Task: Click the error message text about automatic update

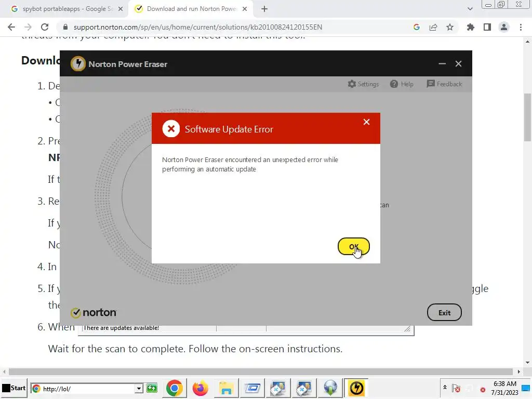Action: (250, 164)
